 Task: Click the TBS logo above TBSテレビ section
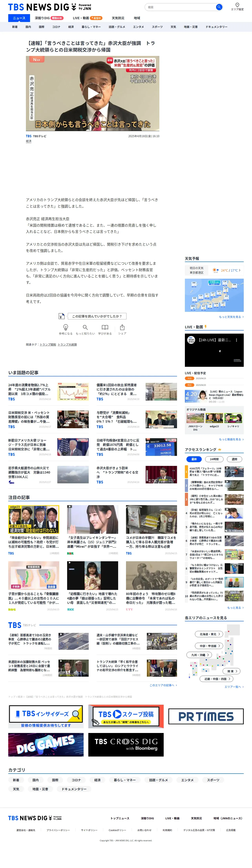click(x=15, y=625)
